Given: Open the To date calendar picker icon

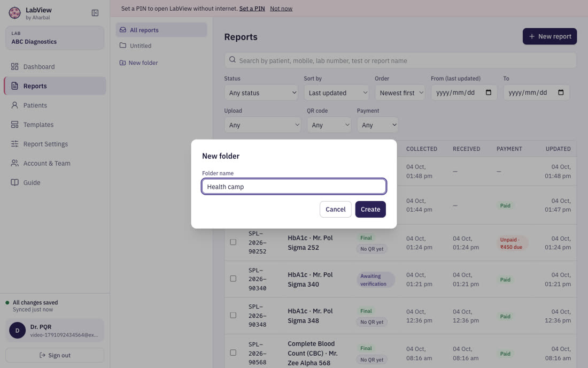Looking at the screenshot, I should tap(561, 93).
